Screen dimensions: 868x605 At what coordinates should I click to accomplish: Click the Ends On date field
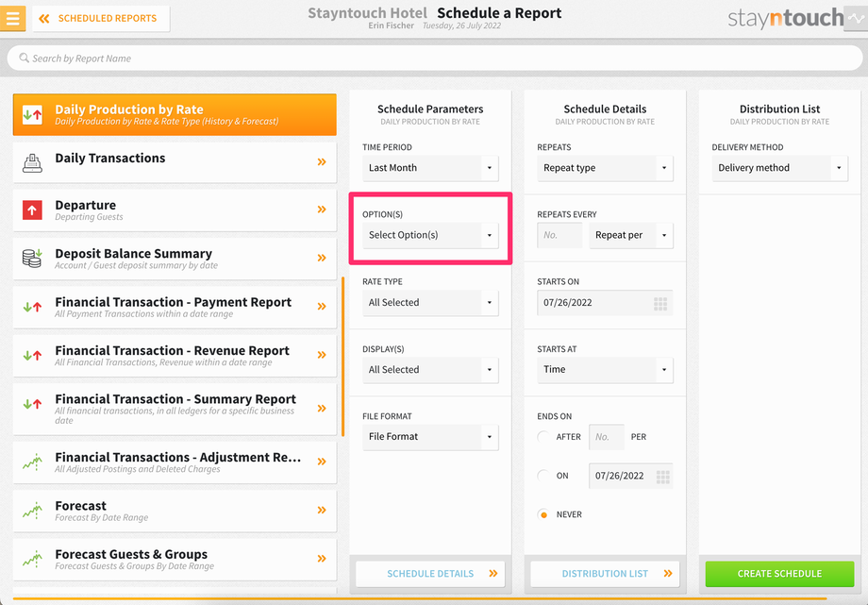(631, 476)
